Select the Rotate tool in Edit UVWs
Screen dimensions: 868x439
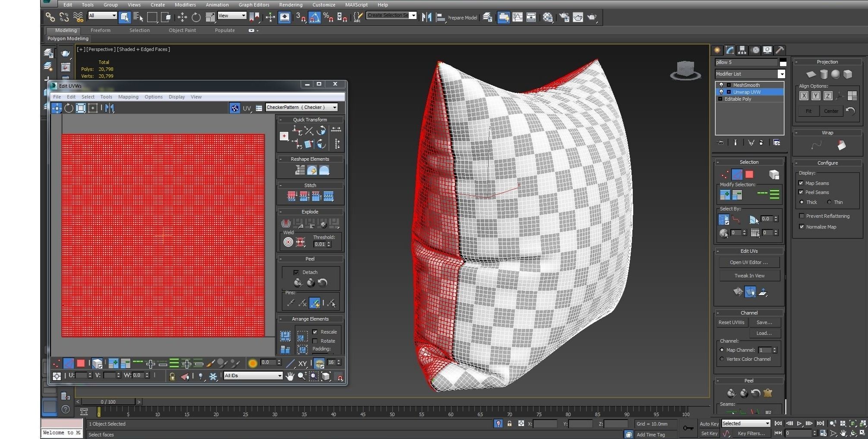point(69,108)
